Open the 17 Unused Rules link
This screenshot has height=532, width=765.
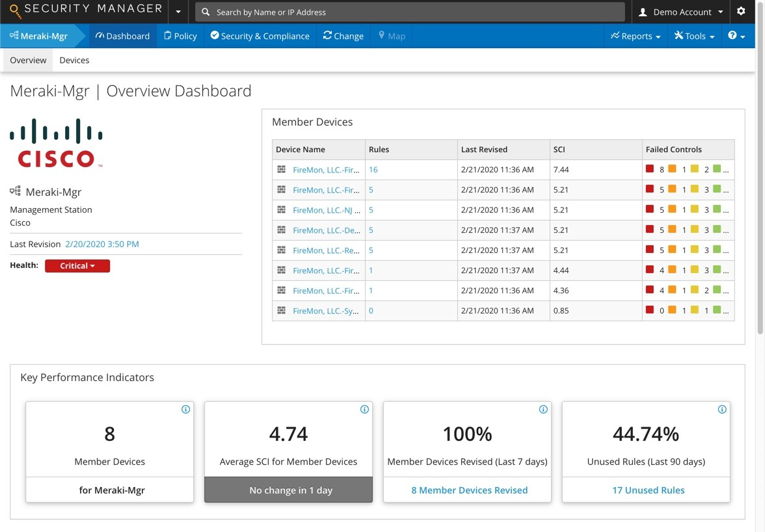point(647,490)
